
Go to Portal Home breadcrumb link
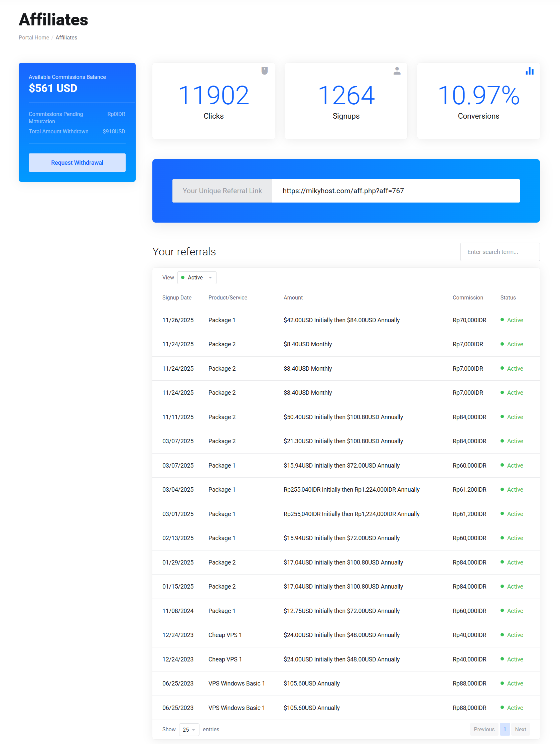(34, 38)
